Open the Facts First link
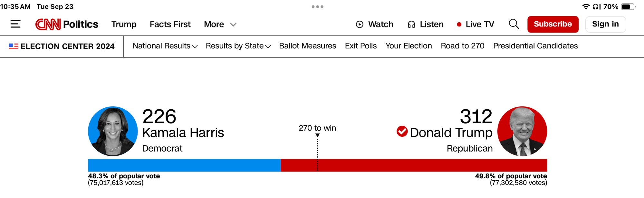The height and width of the screenshot is (198, 644). 170,25
